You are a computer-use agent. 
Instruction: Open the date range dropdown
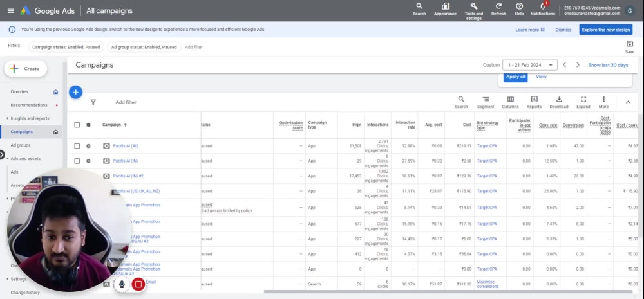[x=530, y=65]
